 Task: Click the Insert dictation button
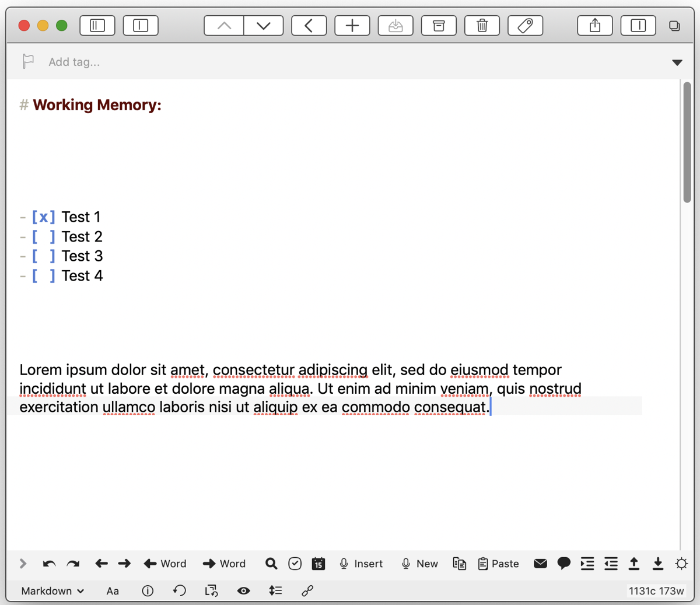[361, 564]
